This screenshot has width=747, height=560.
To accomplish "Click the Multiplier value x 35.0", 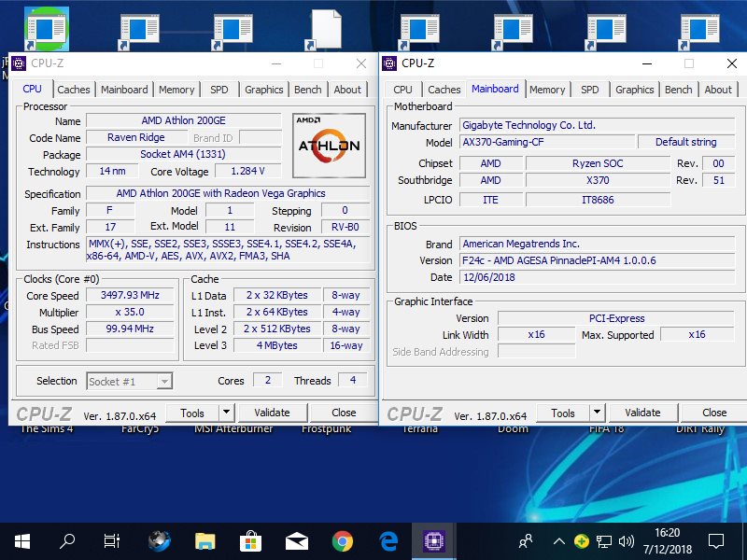I will [130, 312].
